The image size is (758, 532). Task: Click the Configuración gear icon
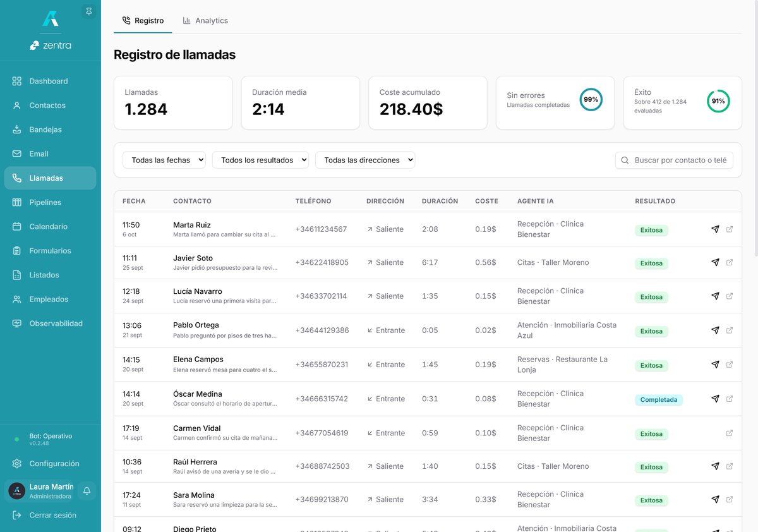[17, 464]
